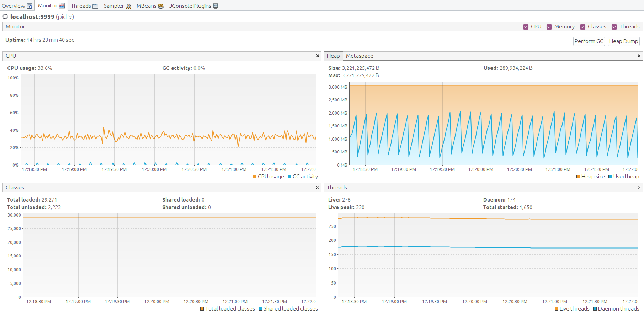Image resolution: width=644 pixels, height=313 pixels.
Task: Click the JConsole Plugins tab icon
Action: (215, 6)
